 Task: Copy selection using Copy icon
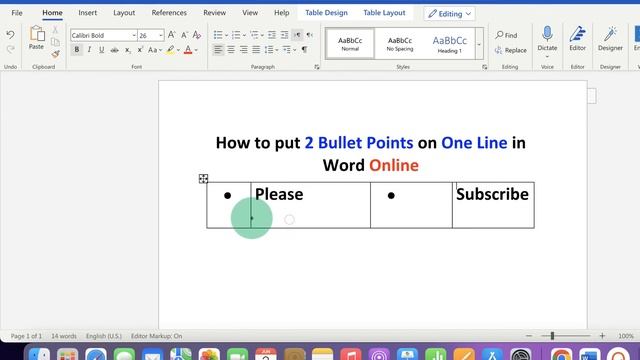(55, 42)
